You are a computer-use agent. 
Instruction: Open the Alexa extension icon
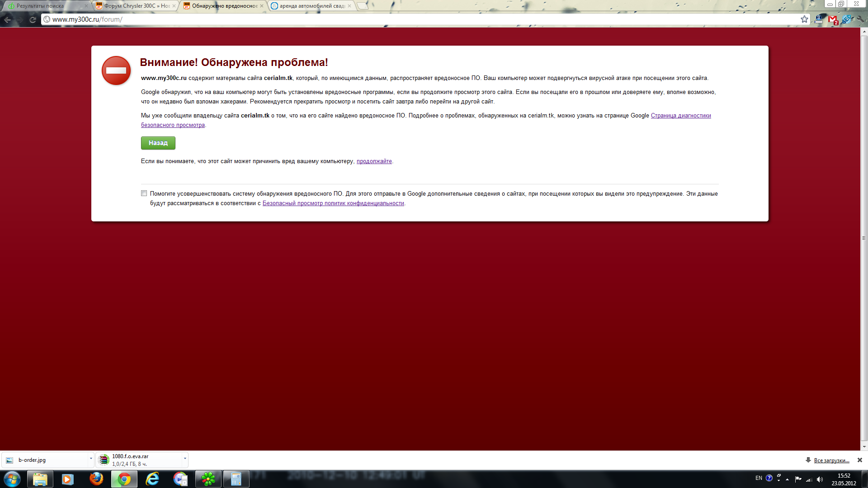click(819, 19)
